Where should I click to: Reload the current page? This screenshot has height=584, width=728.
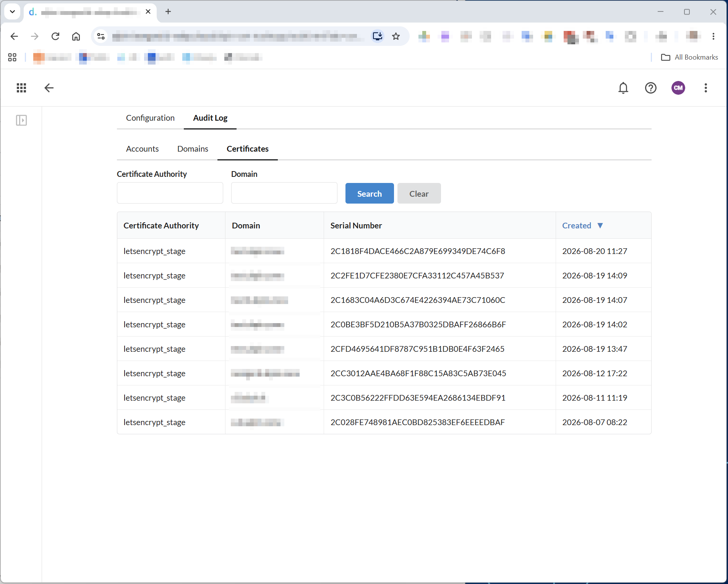click(55, 36)
